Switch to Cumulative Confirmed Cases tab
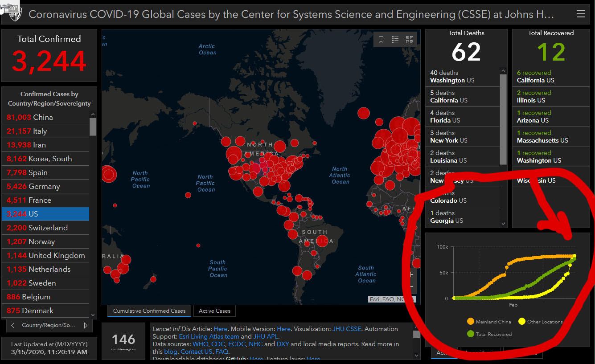This screenshot has height=364, width=595. [x=149, y=311]
